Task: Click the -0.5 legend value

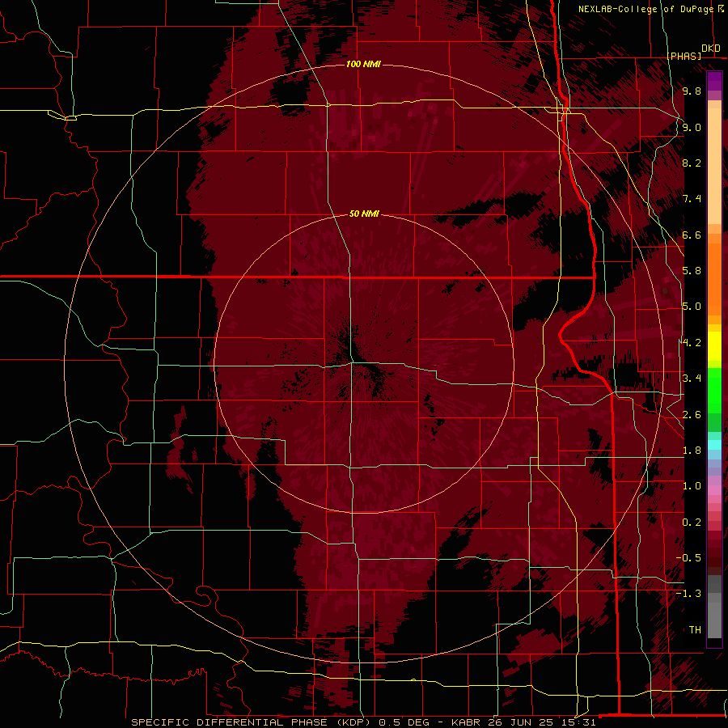Action: click(x=688, y=558)
